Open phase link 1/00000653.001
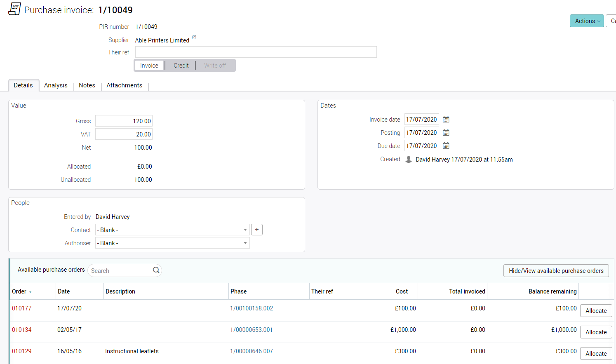This screenshot has height=364, width=616. [x=252, y=330]
